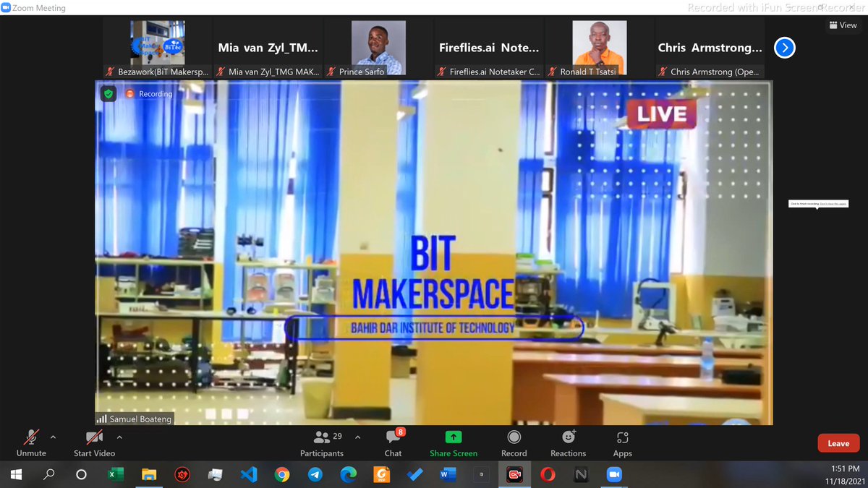Click the red Leave button
This screenshot has height=488, width=868.
click(x=838, y=443)
